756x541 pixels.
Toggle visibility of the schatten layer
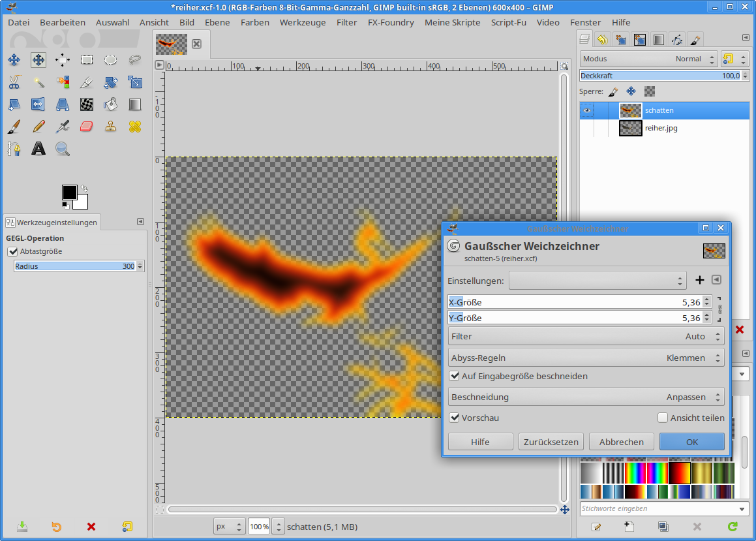[x=588, y=110]
